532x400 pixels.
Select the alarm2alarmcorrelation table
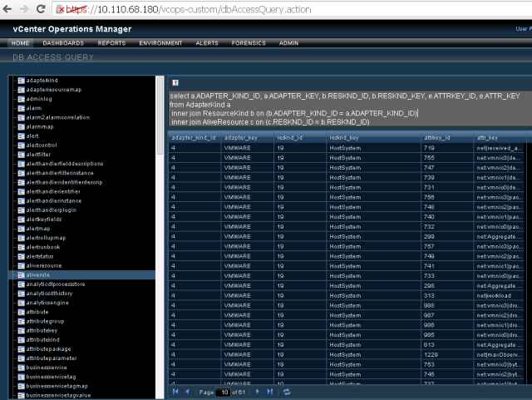tap(57, 117)
